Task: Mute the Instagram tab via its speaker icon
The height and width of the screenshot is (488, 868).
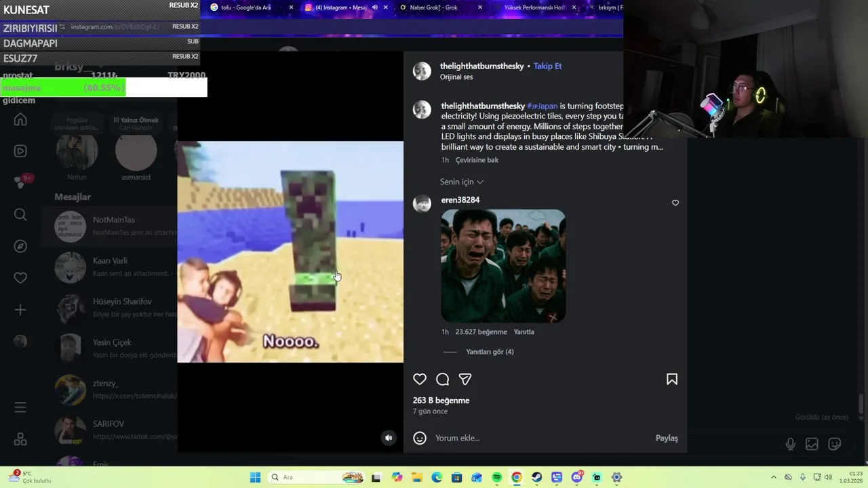Action: coord(374,7)
